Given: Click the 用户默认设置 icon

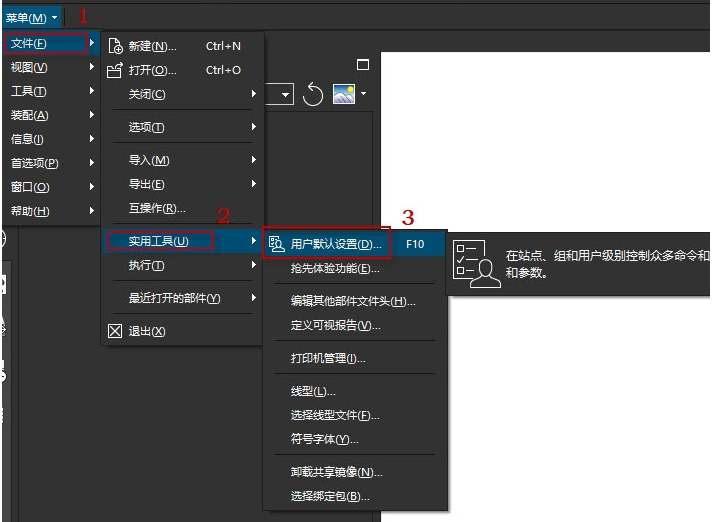Looking at the screenshot, I should (276, 244).
